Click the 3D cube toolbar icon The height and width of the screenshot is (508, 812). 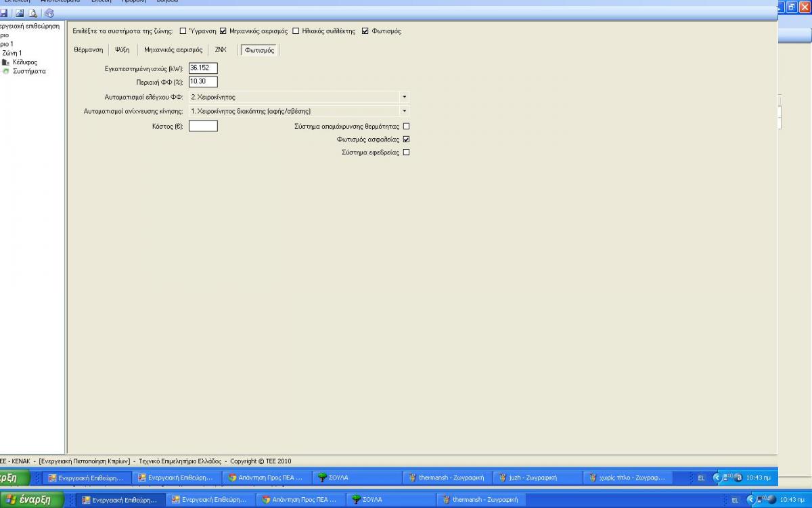pyautogui.click(x=49, y=14)
